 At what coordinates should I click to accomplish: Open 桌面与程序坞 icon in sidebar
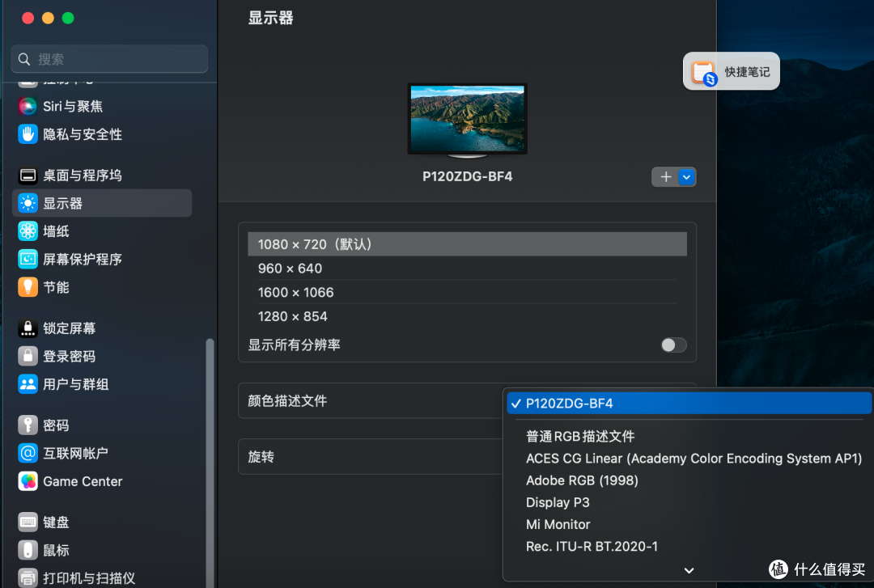coord(28,176)
